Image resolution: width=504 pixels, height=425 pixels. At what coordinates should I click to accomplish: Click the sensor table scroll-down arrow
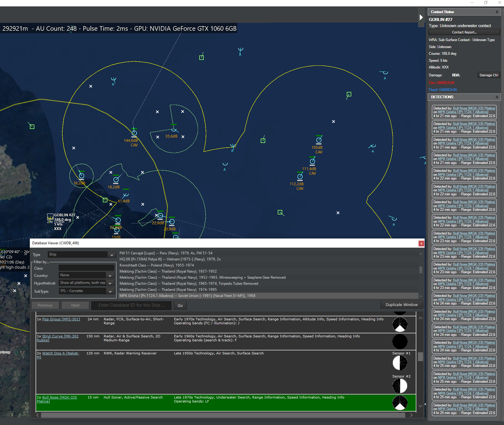click(x=420, y=406)
